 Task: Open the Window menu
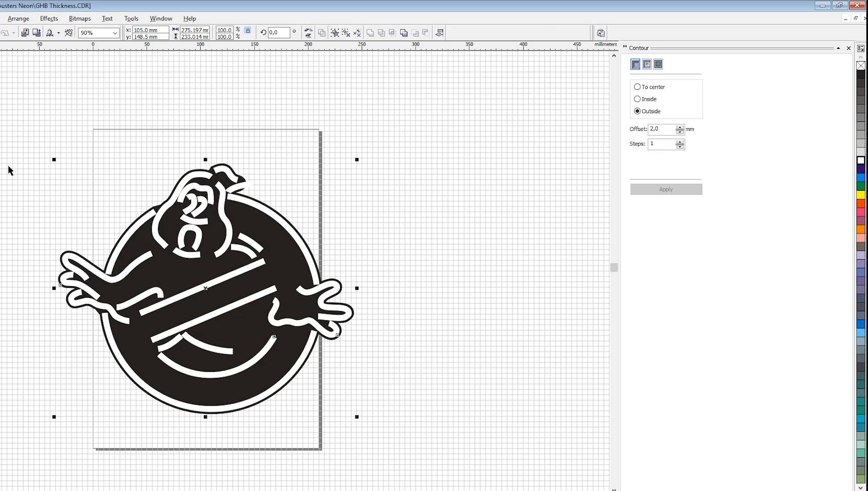(161, 18)
